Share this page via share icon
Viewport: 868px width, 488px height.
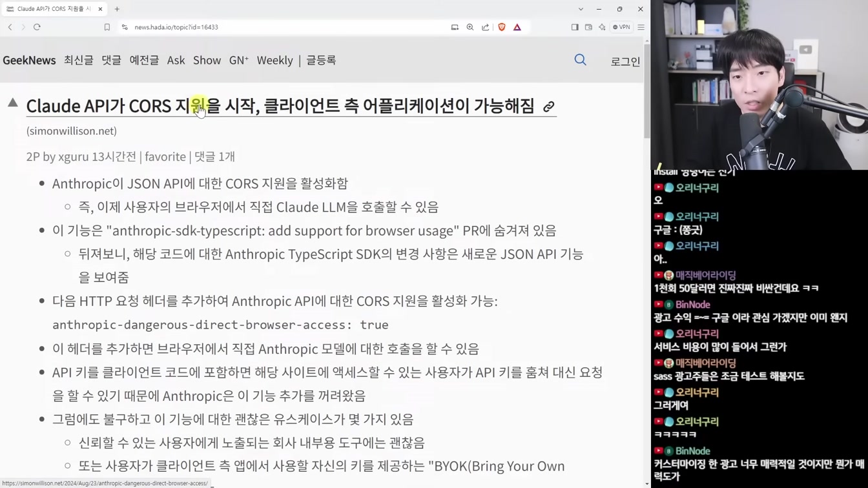point(486,27)
